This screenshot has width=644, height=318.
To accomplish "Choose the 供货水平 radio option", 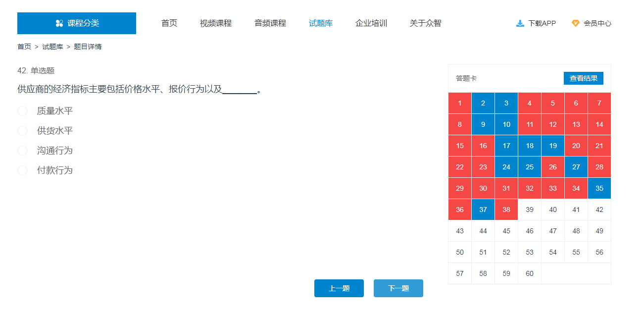I will click(22, 131).
